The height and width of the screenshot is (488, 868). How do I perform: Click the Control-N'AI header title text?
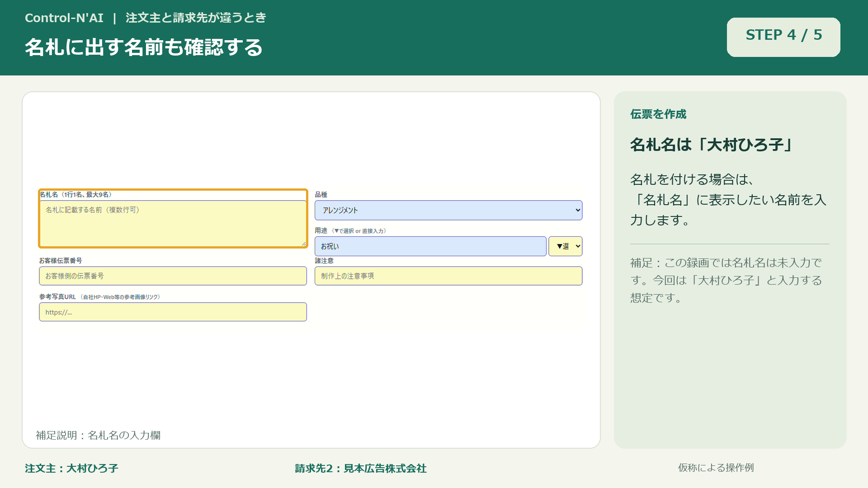[64, 18]
